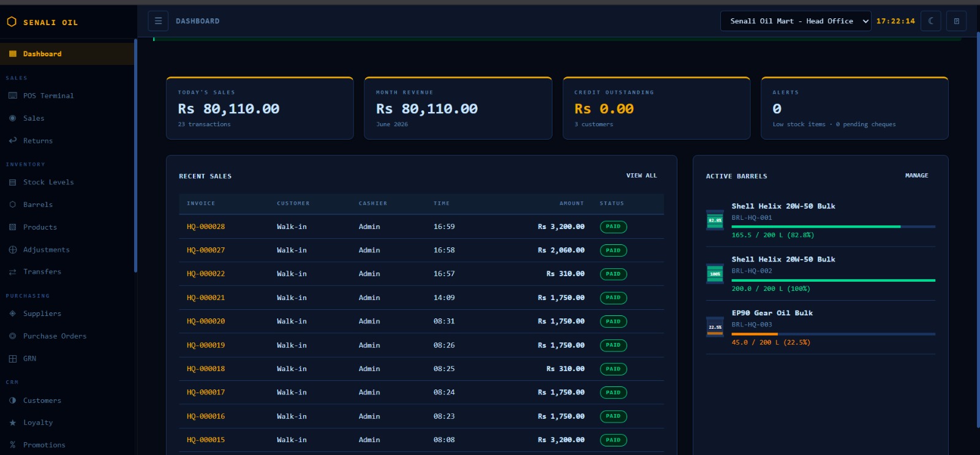Click the 17:22:14 clock display

click(895, 21)
